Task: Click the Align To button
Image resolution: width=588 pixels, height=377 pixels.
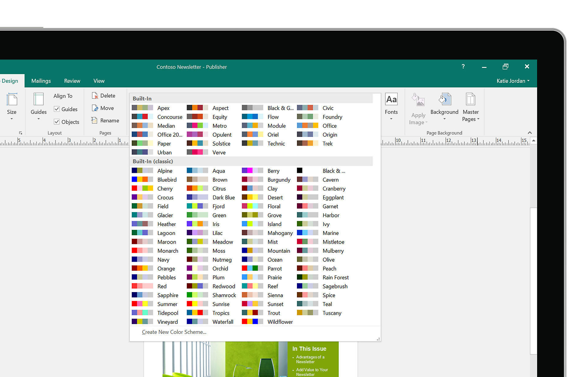Action: tap(63, 96)
